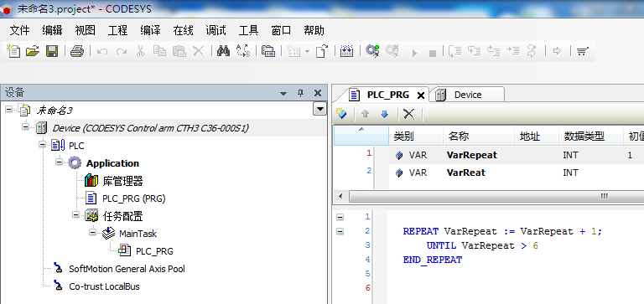Cut selection with scissors icon
The image size is (644, 304).
pyautogui.click(x=140, y=51)
